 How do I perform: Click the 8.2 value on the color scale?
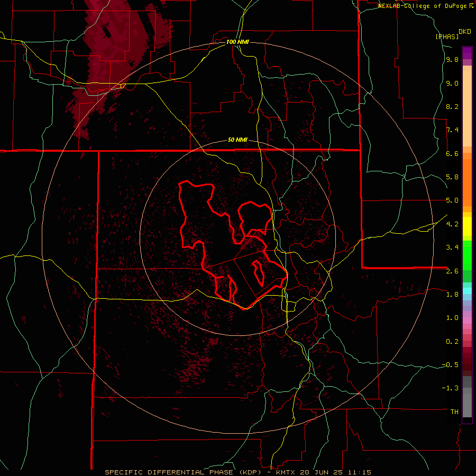452,106
